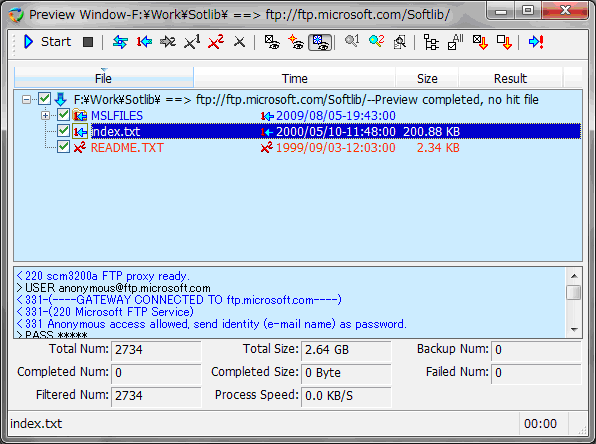Image resolution: width=596 pixels, height=444 pixels.
Task: Click the 200.88 KB size cell
Action: point(431,132)
